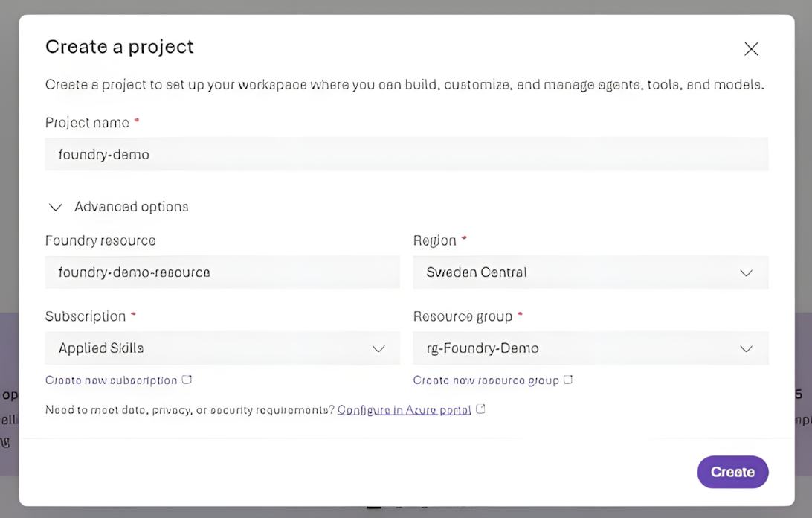Screen dimensions: 812x518
Task: Click the 'Need to meet data, privacy' text
Action: pyautogui.click(x=190, y=409)
